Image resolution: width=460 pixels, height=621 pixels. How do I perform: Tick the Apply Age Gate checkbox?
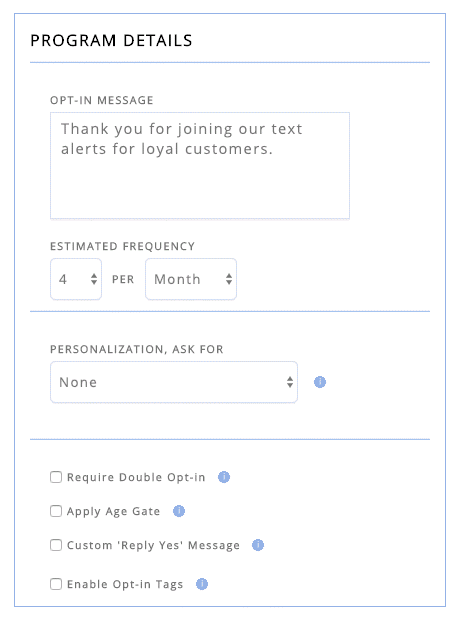coord(56,511)
